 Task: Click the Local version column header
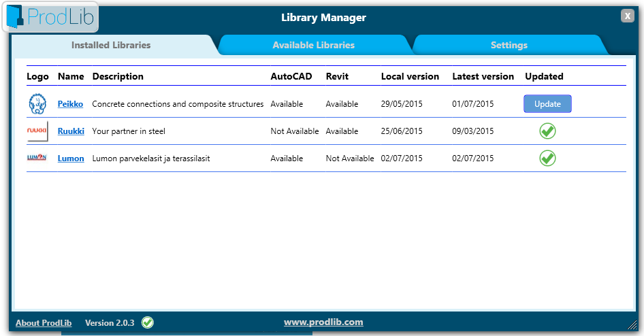click(410, 76)
